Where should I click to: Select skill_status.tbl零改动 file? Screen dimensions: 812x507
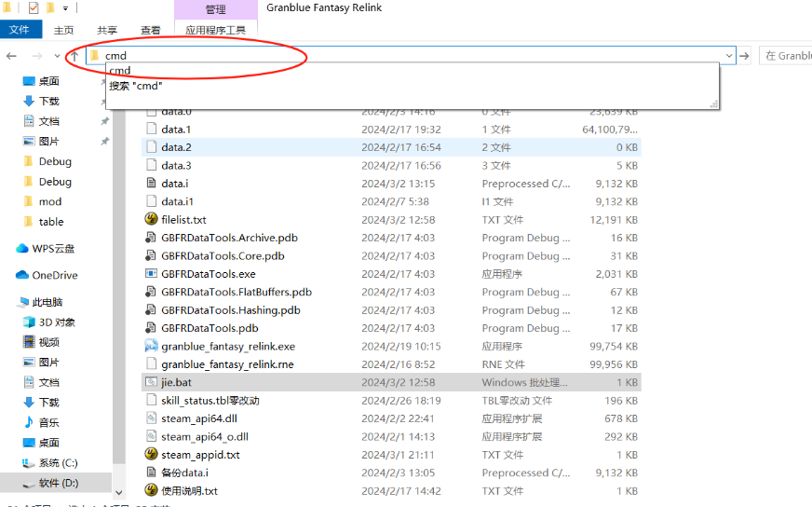click(x=210, y=401)
